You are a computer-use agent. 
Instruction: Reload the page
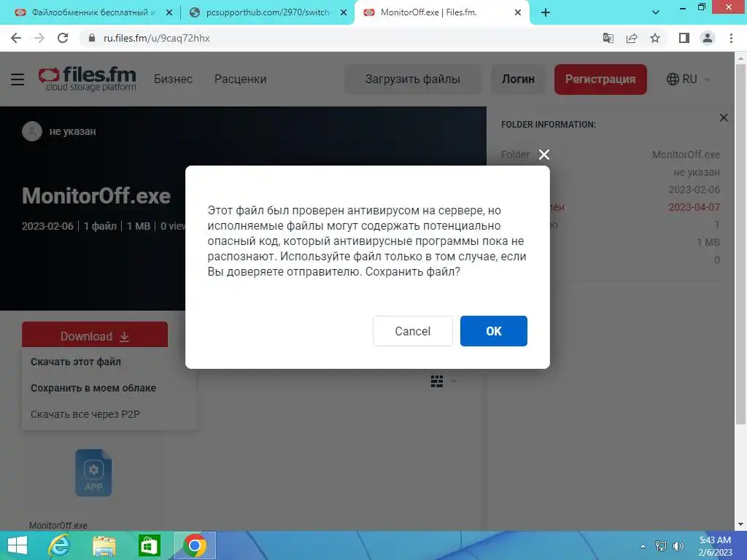click(63, 38)
